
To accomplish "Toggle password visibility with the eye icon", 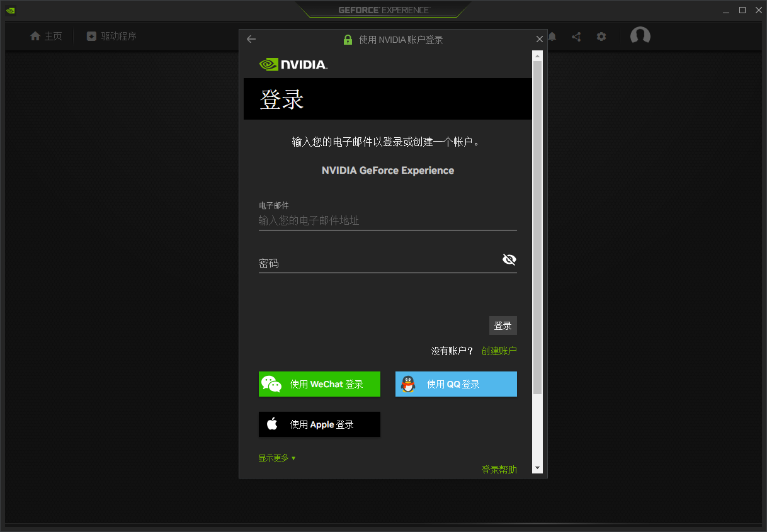I will (509, 259).
